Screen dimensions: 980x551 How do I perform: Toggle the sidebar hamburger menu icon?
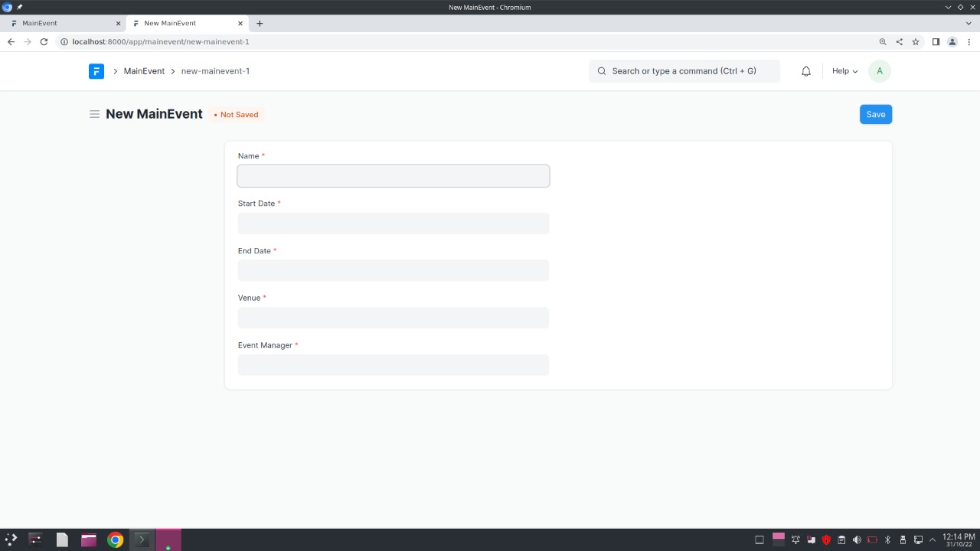94,114
